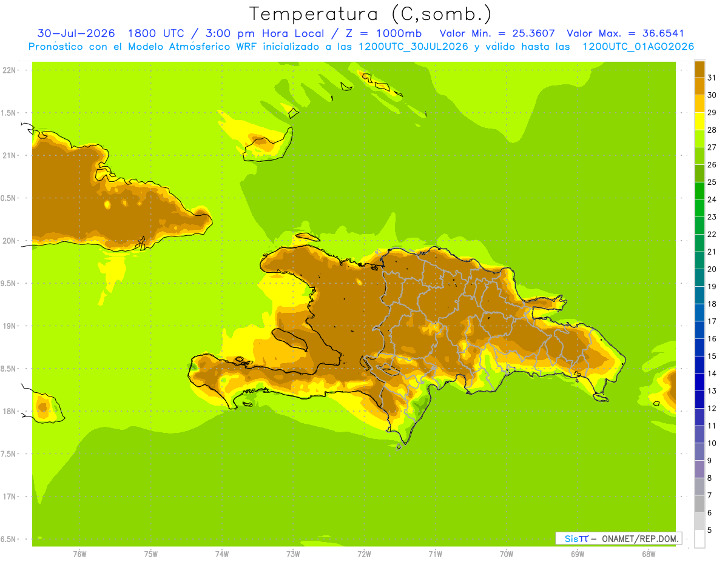Click legend value '10'
The image size is (728, 562).
(712, 443)
